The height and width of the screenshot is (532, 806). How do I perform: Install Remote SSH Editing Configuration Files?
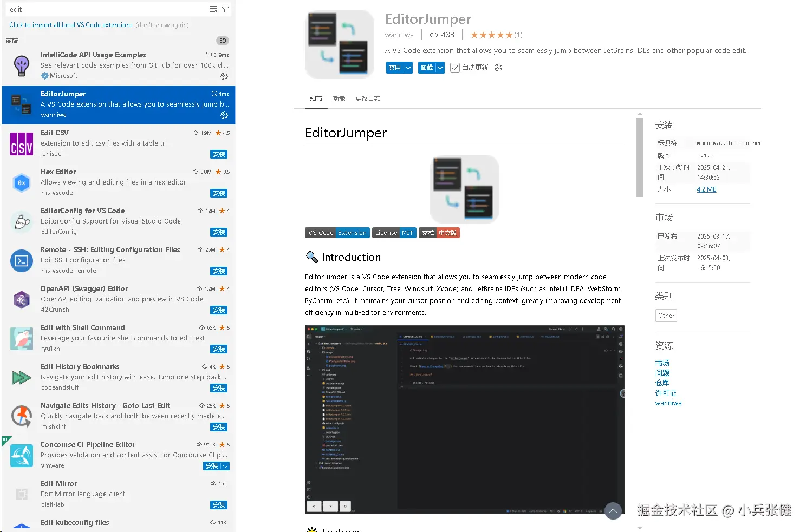tap(219, 271)
